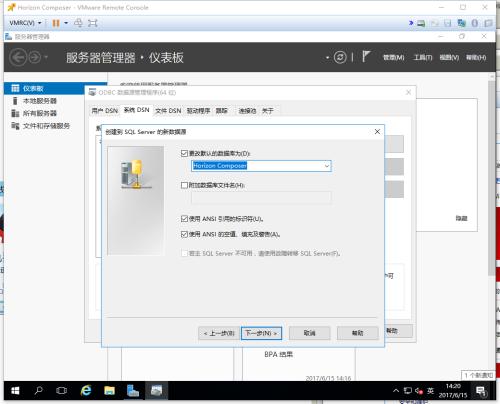Click the Server Manager back arrow

coord(18,57)
